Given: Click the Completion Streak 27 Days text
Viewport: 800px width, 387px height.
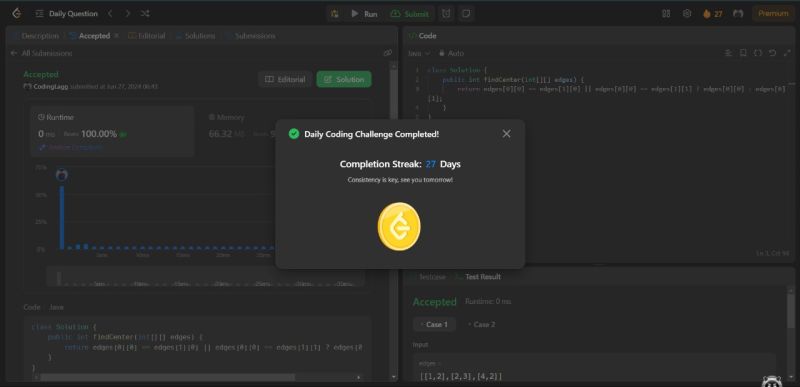Looking at the screenshot, I should (x=400, y=164).
